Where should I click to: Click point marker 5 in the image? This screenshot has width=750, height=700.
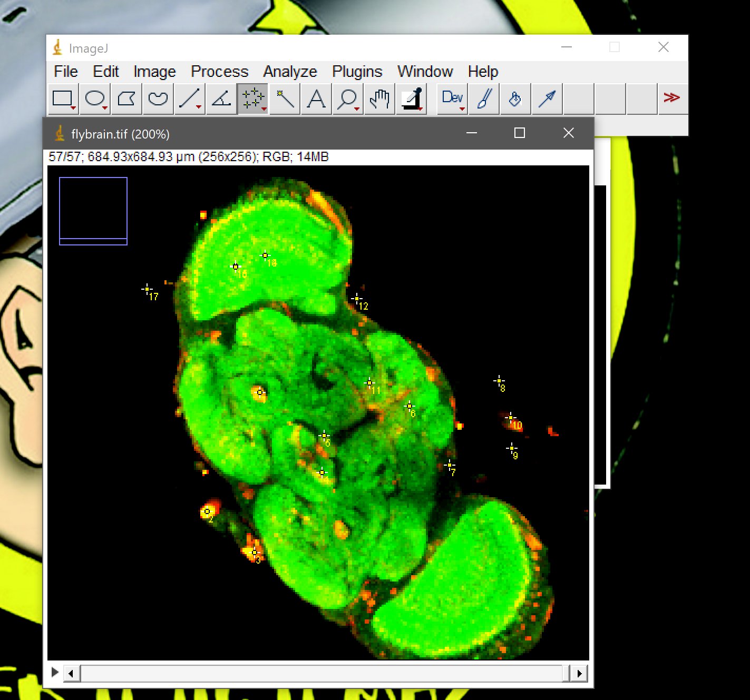coord(324,436)
